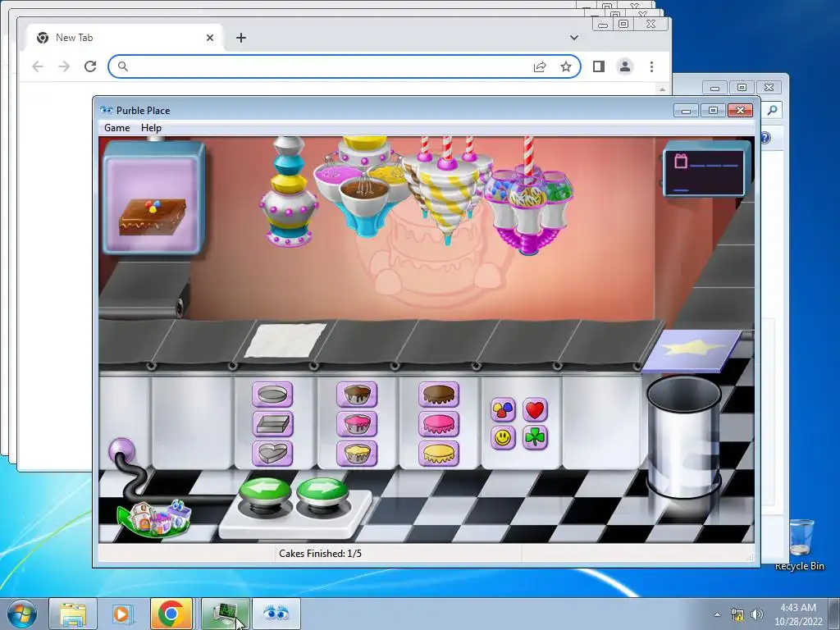The width and height of the screenshot is (840, 630).
Task: Close the New Tab tab
Action: click(210, 38)
